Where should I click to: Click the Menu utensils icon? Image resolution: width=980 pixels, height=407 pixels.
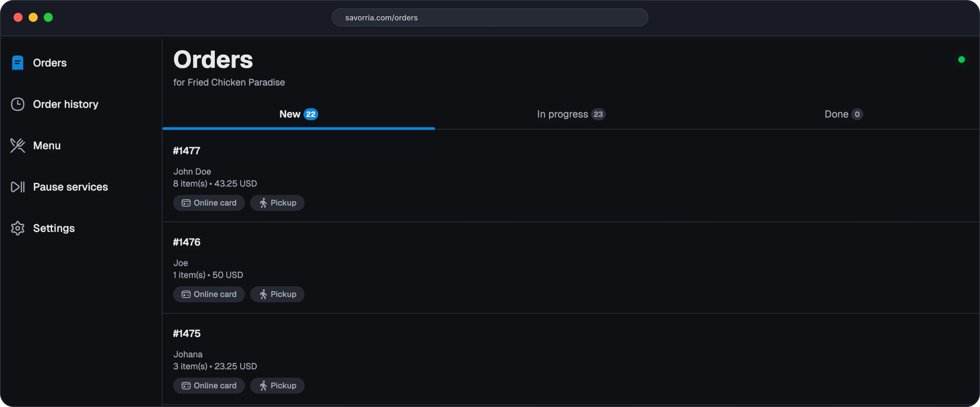18,146
